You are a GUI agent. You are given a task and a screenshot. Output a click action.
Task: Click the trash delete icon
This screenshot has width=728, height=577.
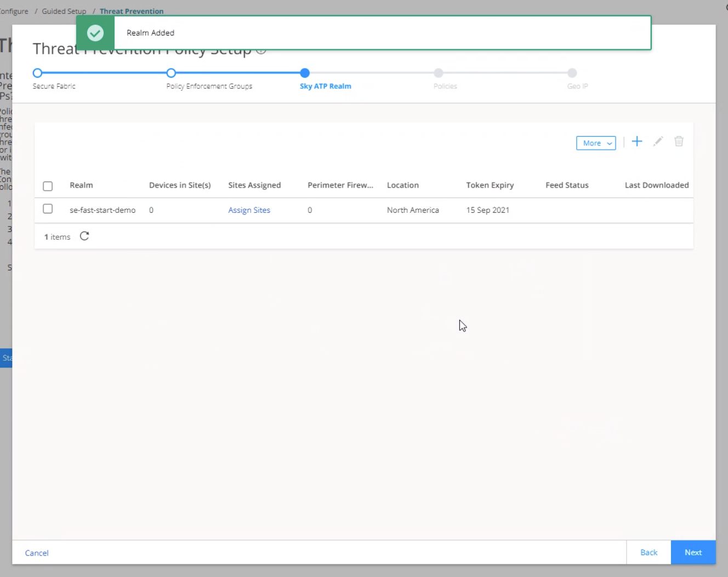click(679, 142)
